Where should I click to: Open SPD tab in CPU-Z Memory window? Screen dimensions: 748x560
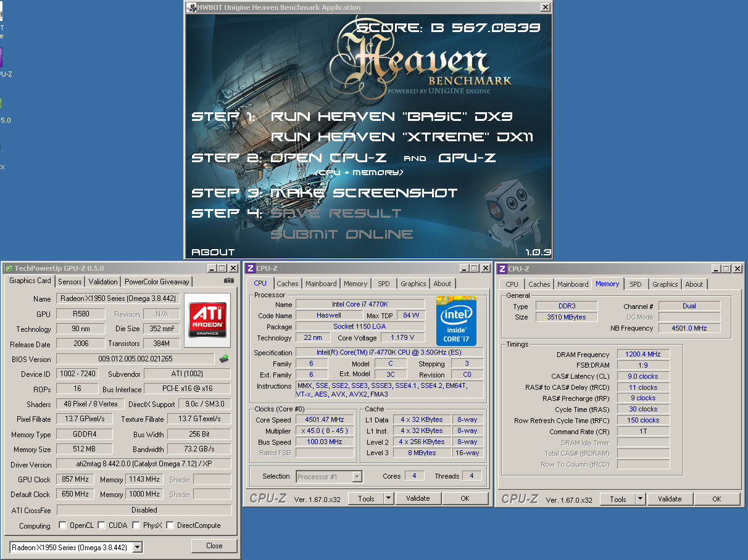pyautogui.click(x=636, y=284)
